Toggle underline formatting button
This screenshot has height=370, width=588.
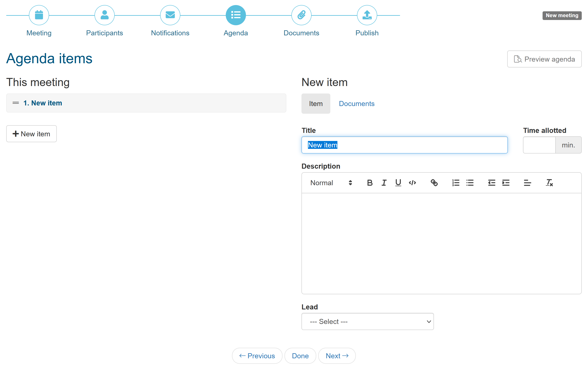[x=398, y=183]
